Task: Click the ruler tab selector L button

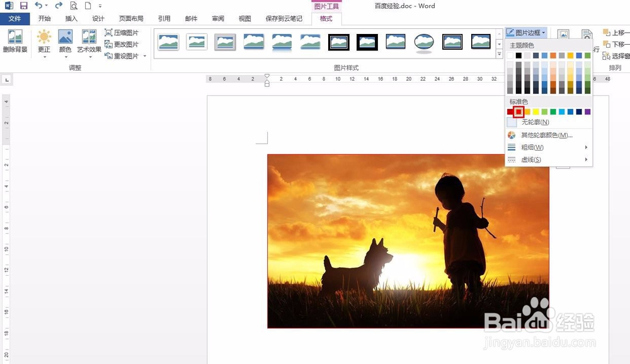Action: (7, 80)
